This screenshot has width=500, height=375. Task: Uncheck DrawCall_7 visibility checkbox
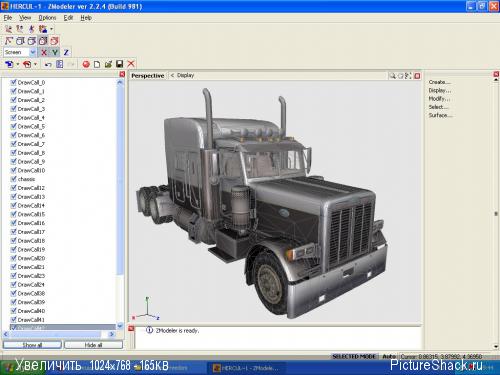coord(14,144)
